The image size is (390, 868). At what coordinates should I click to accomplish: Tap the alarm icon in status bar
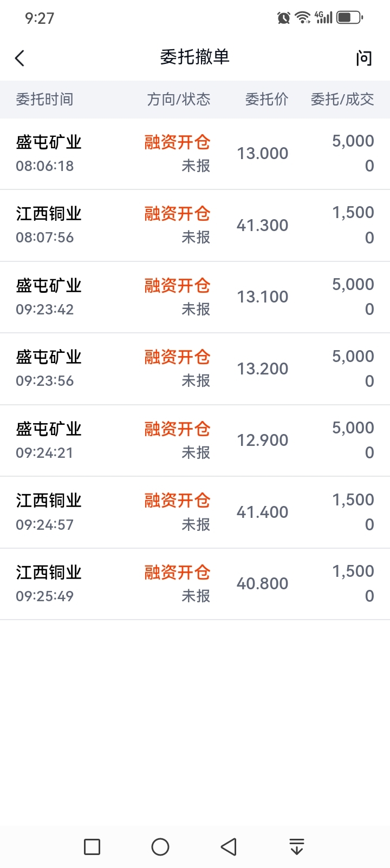click(283, 18)
